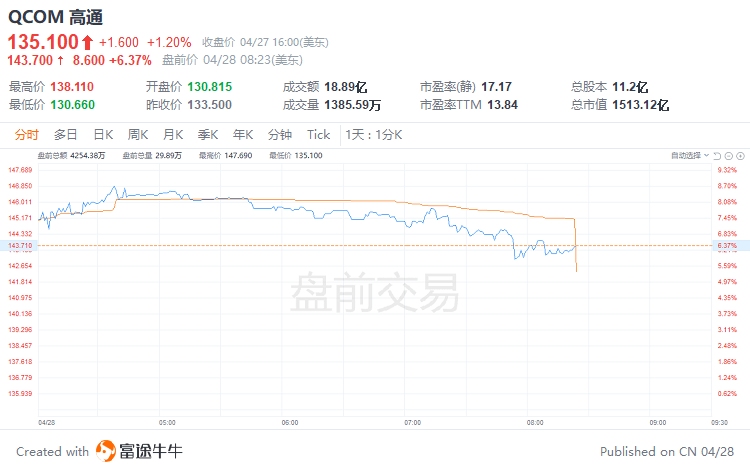Select the 周K chart tab
This screenshot has width=750, height=472.
pyautogui.click(x=138, y=135)
